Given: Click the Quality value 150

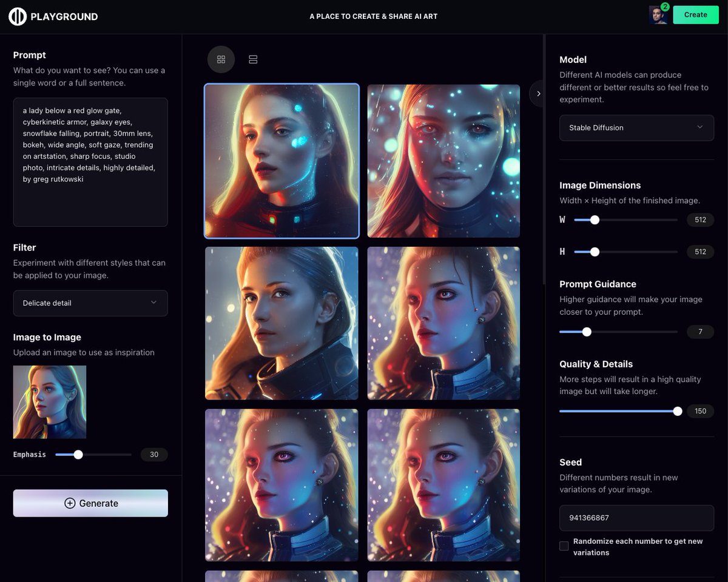Looking at the screenshot, I should pos(700,411).
